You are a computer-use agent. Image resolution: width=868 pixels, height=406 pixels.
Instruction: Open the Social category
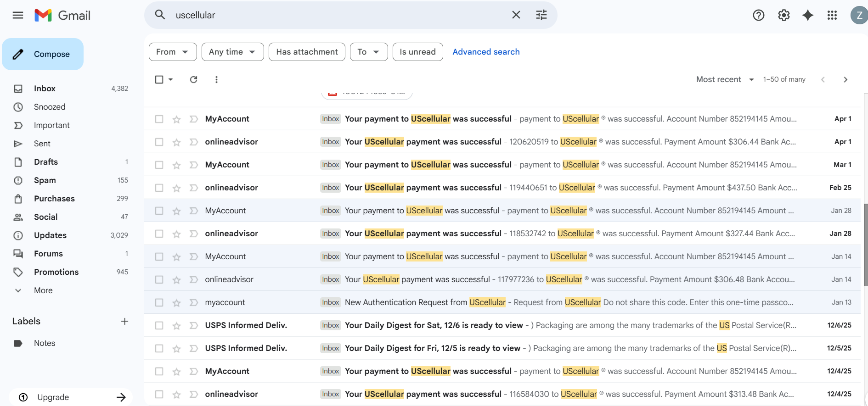click(45, 217)
